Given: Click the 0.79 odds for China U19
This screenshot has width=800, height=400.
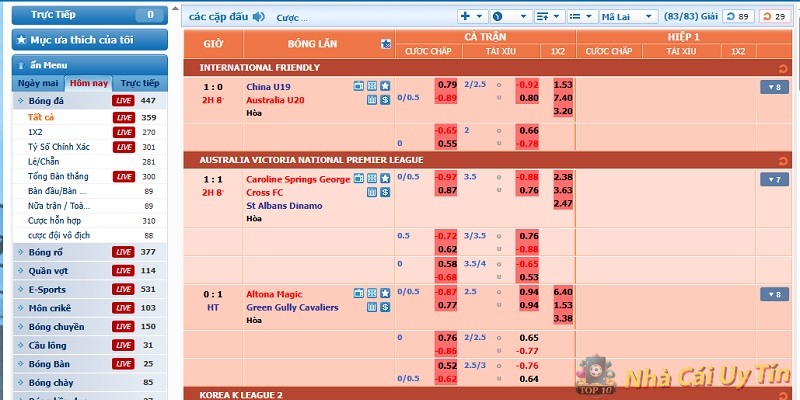Looking at the screenshot, I should (x=446, y=85).
